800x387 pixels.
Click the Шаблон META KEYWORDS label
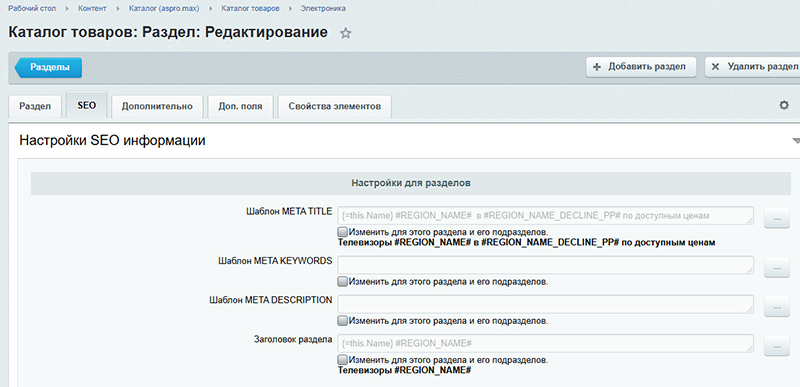276,261
